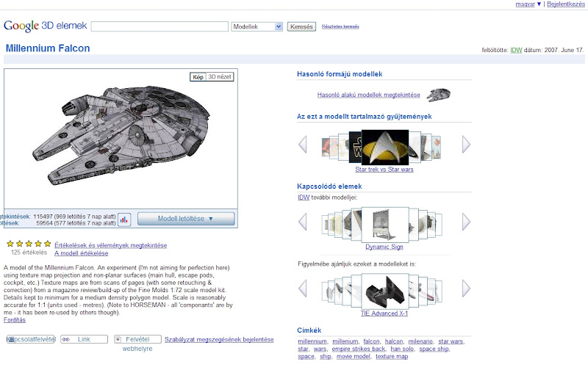This screenshot has width=588, height=370.
Task: Click the space ship tag
Action: [434, 349]
